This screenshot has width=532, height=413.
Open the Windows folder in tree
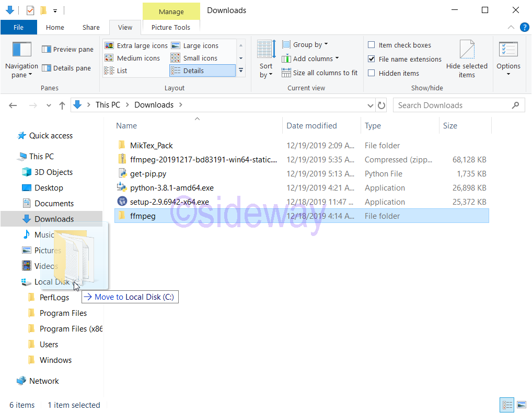50,360
